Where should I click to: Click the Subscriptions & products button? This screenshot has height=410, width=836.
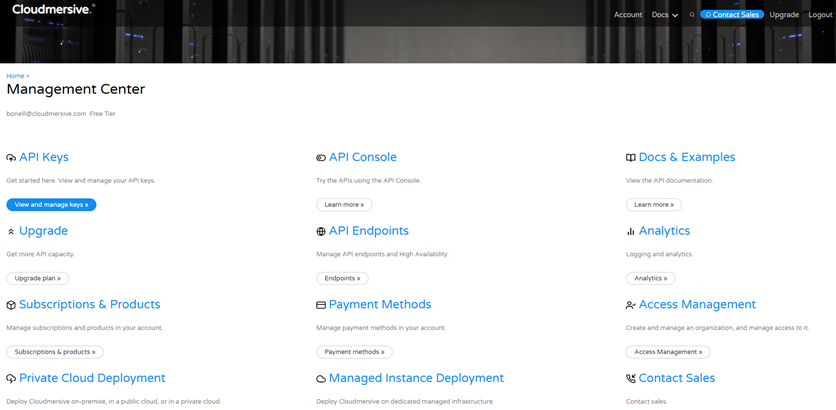tap(55, 352)
